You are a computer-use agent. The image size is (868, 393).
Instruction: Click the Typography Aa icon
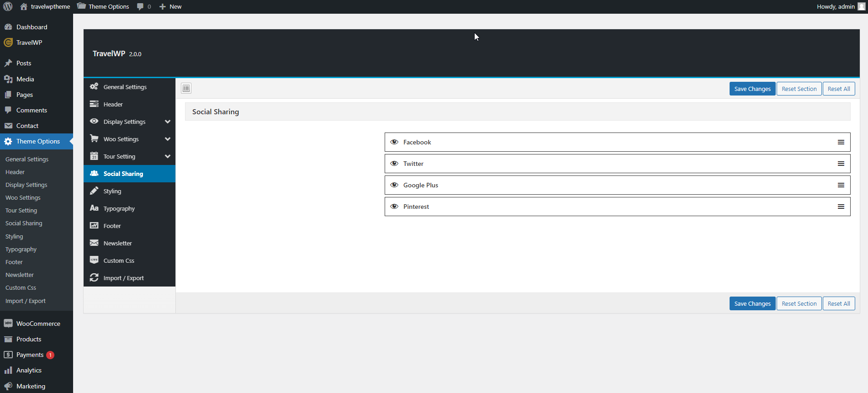click(x=94, y=208)
